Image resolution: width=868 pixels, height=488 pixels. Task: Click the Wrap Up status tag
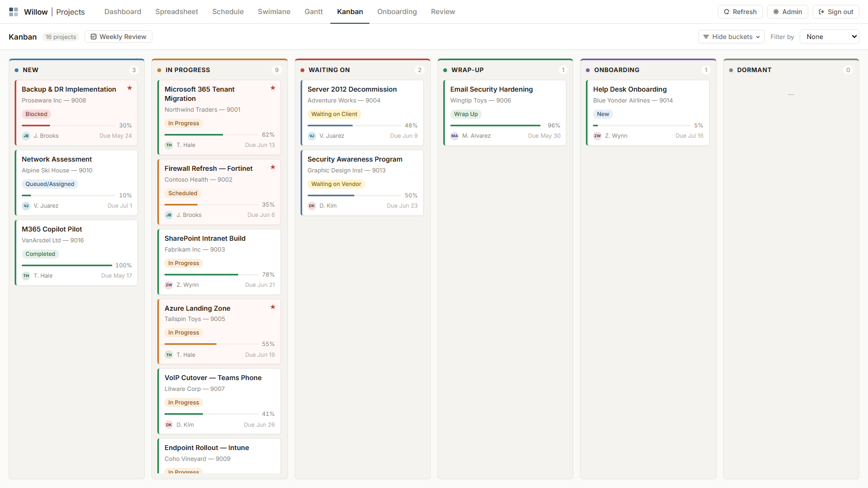(x=466, y=114)
